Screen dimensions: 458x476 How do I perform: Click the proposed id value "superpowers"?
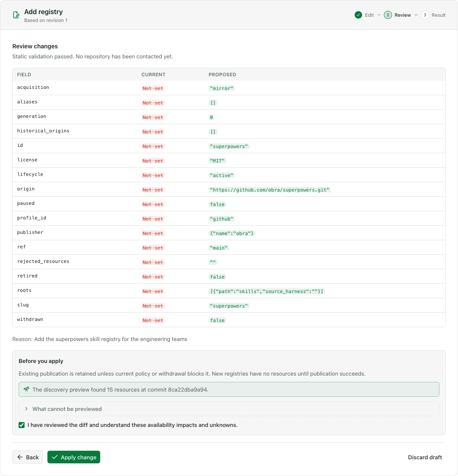229,146
